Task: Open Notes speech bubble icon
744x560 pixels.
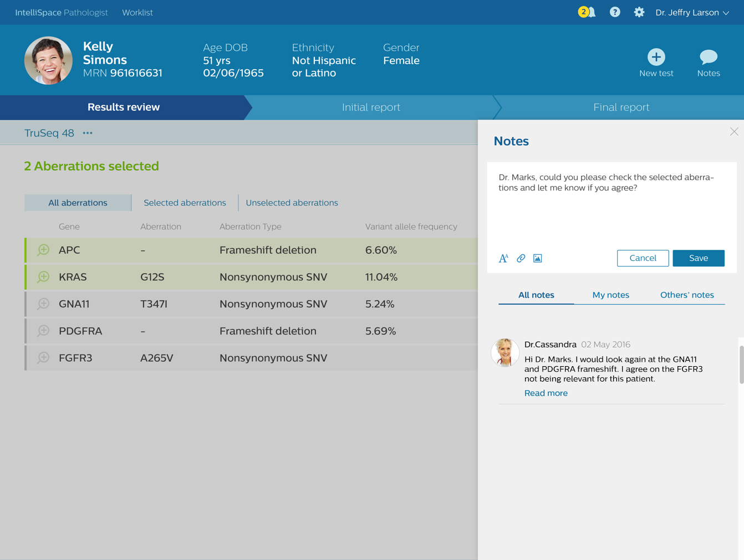Action: pyautogui.click(x=708, y=57)
